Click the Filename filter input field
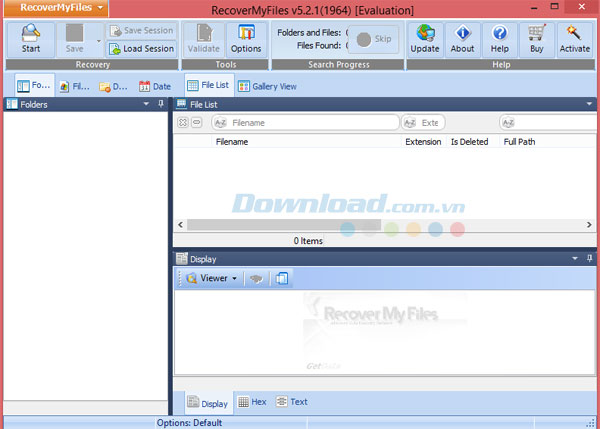The height and width of the screenshot is (429, 600). pos(305,123)
